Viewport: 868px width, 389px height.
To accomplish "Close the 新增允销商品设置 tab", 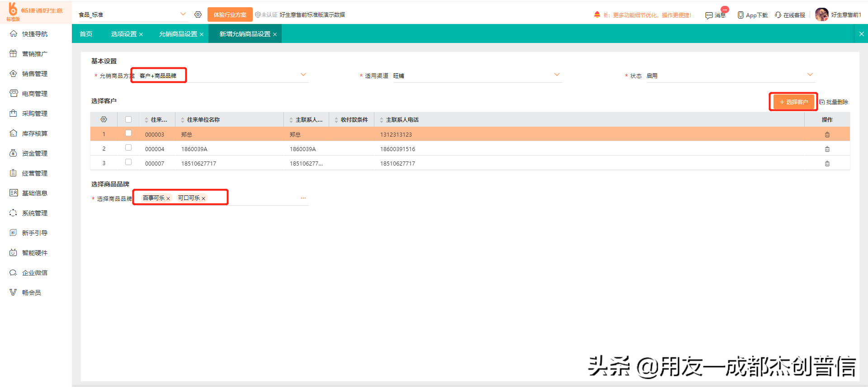I will pos(275,34).
